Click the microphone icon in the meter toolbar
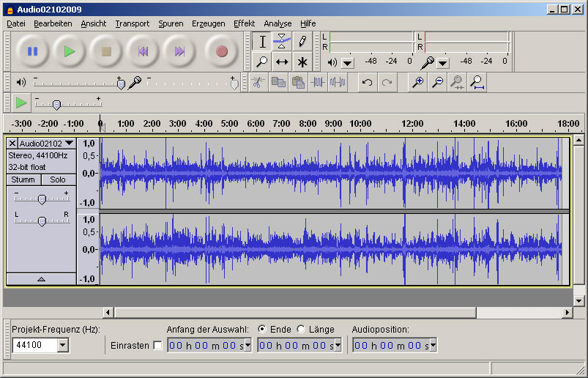588x378 pixels. (x=427, y=62)
